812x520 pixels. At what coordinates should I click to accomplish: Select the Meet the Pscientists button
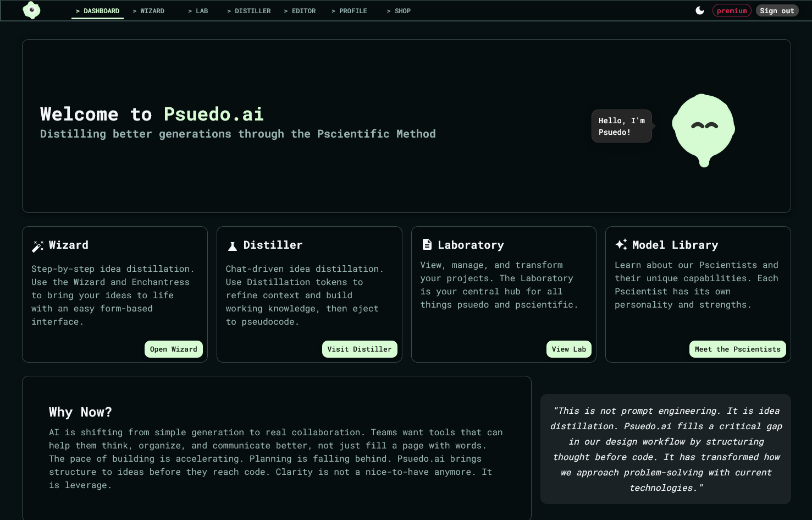click(x=737, y=349)
